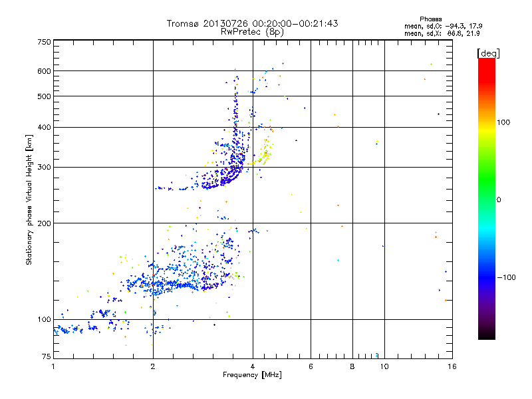Image resolution: width=532 pixels, height=399 pixels.
Task: Click the '100' colorbar tick label
Action: click(503, 122)
